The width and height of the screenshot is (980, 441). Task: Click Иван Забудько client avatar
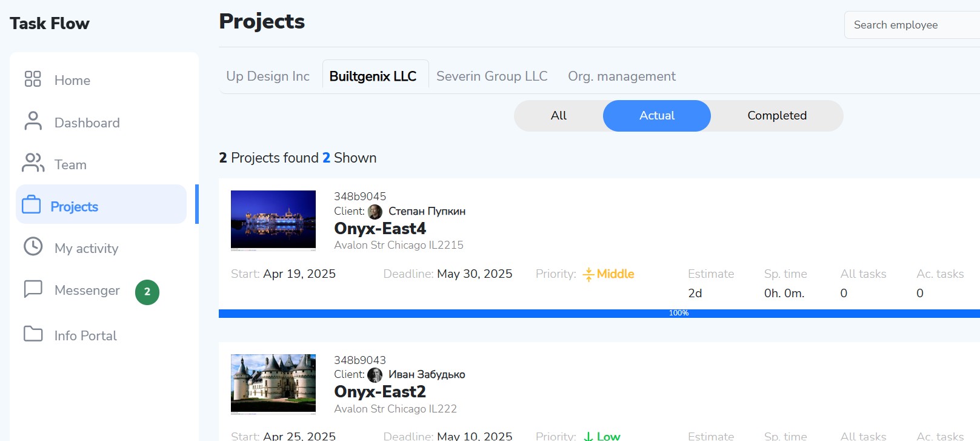pyautogui.click(x=375, y=375)
